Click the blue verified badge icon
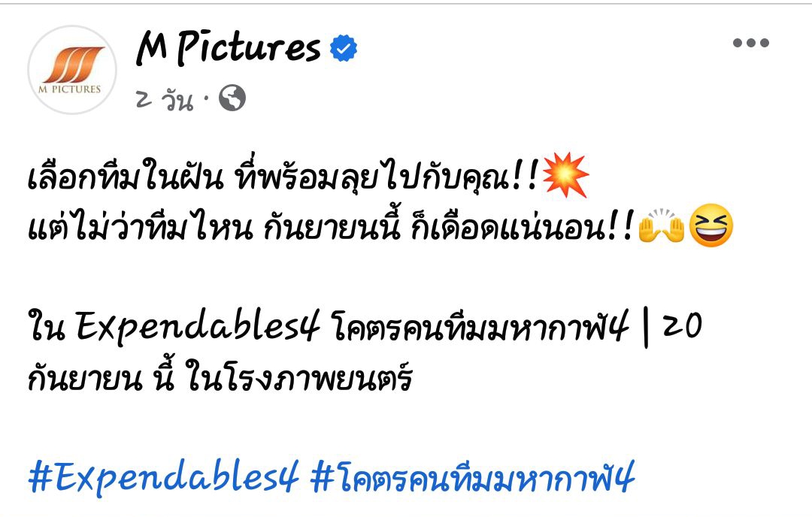The height and width of the screenshot is (517, 812). click(x=344, y=48)
